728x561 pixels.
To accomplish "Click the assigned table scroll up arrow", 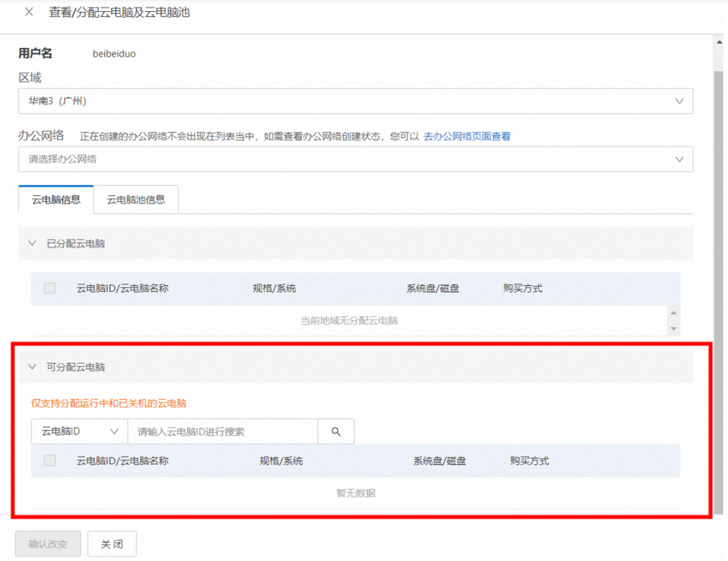I will (673, 313).
